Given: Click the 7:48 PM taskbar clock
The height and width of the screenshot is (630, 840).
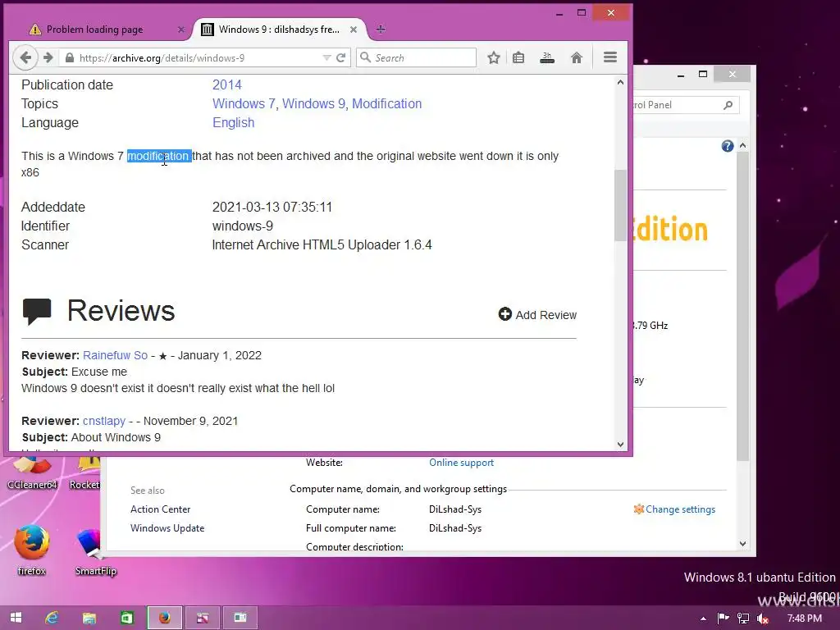Looking at the screenshot, I should click(804, 619).
